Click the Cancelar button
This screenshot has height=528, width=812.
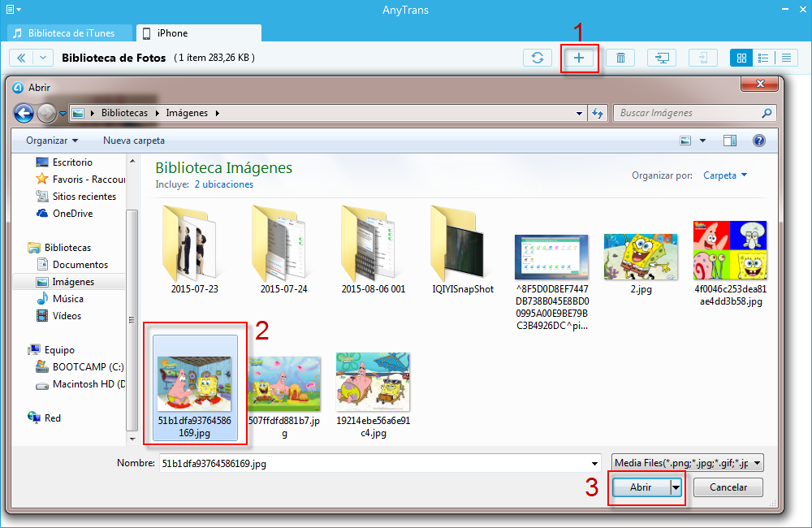point(728,487)
